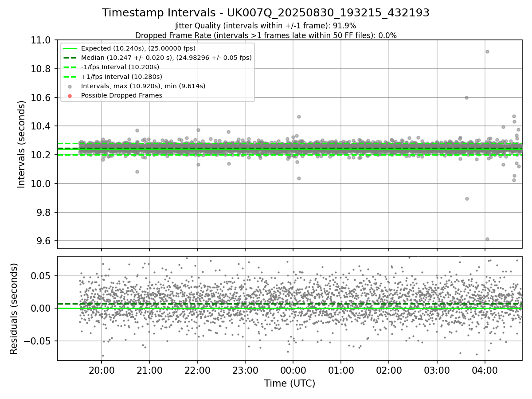Click the '01:00' x-axis tick label

pos(341,370)
